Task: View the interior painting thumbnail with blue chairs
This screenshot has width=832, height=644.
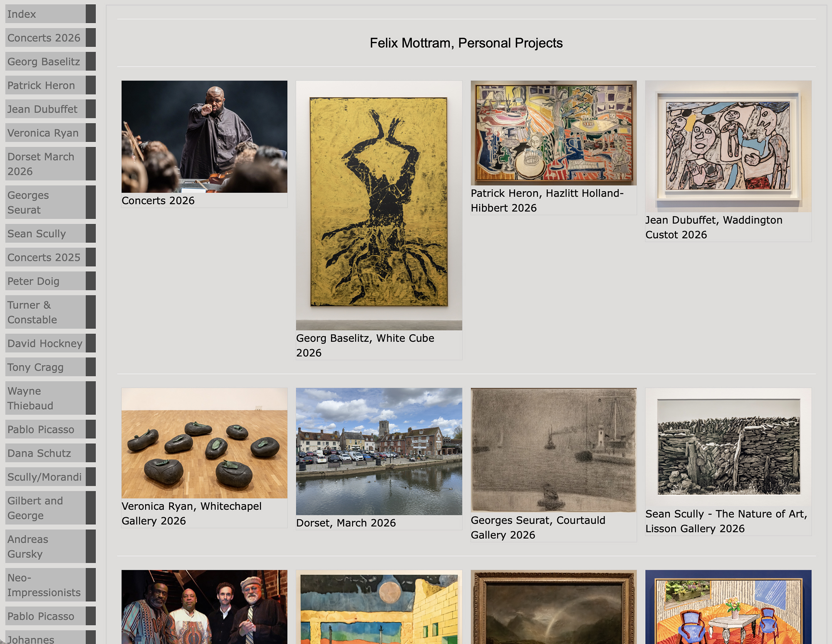Action: pos(728,607)
